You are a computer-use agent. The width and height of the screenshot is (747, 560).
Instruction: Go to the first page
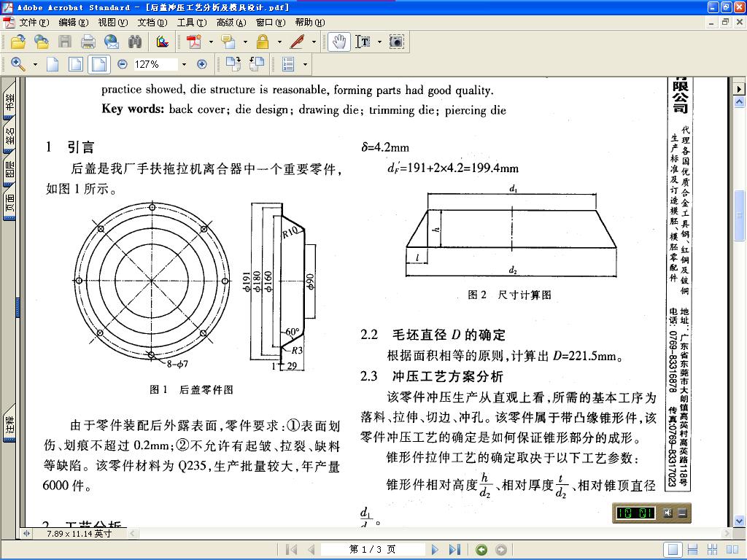tap(291, 550)
